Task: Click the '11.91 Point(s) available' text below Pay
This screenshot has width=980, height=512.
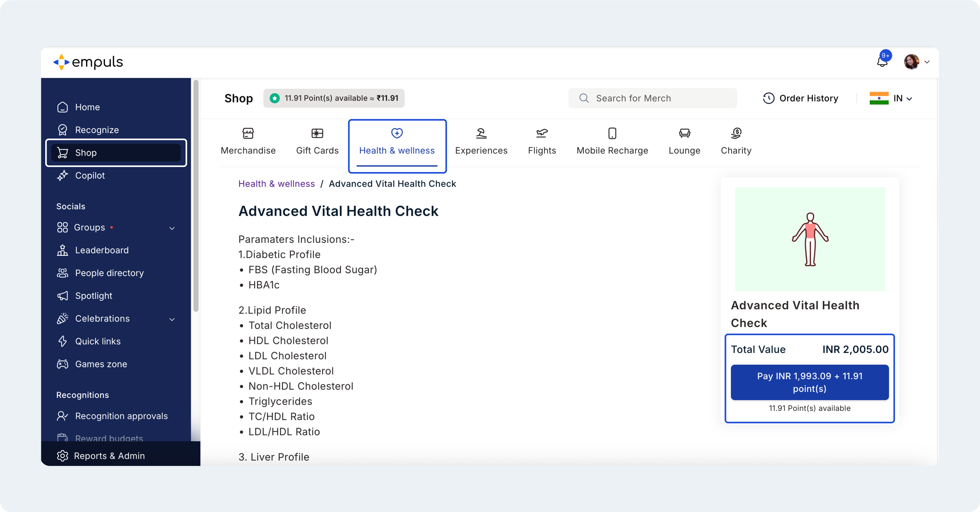Action: pos(810,408)
